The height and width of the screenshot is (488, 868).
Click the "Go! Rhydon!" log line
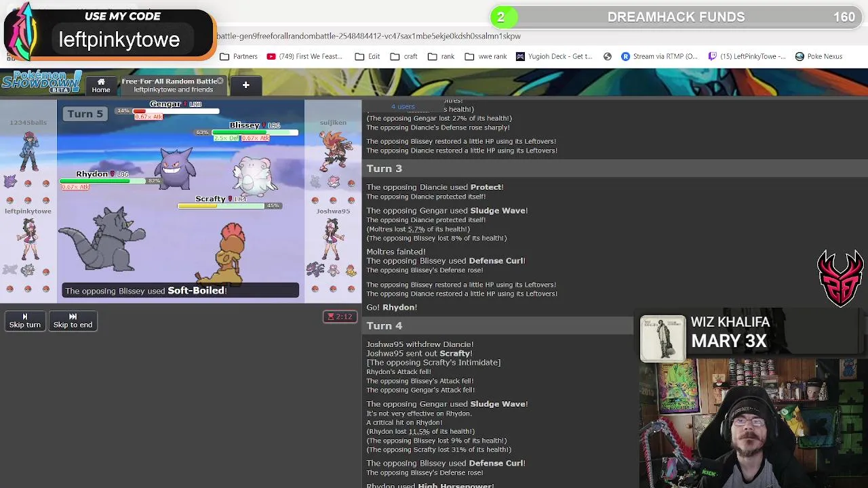392,307
